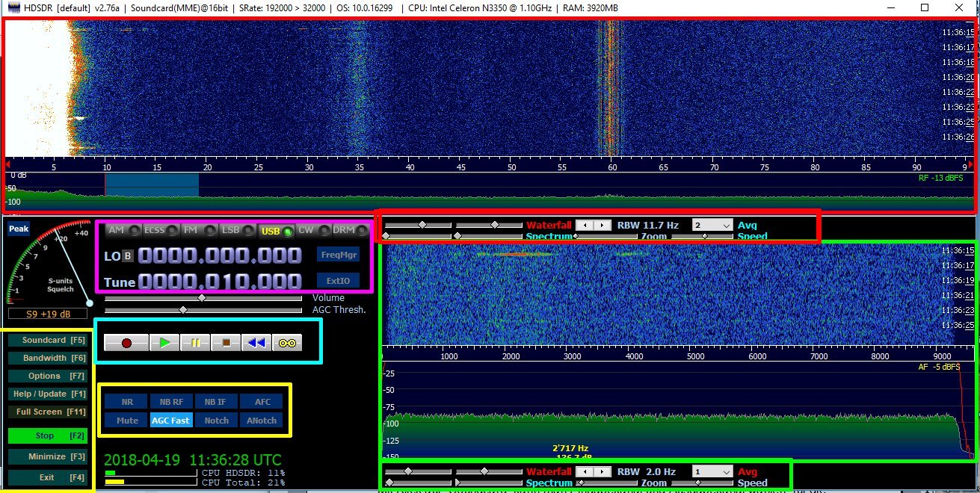This screenshot has height=493, width=980.
Task: Click the blue Rewind button
Action: 256,343
